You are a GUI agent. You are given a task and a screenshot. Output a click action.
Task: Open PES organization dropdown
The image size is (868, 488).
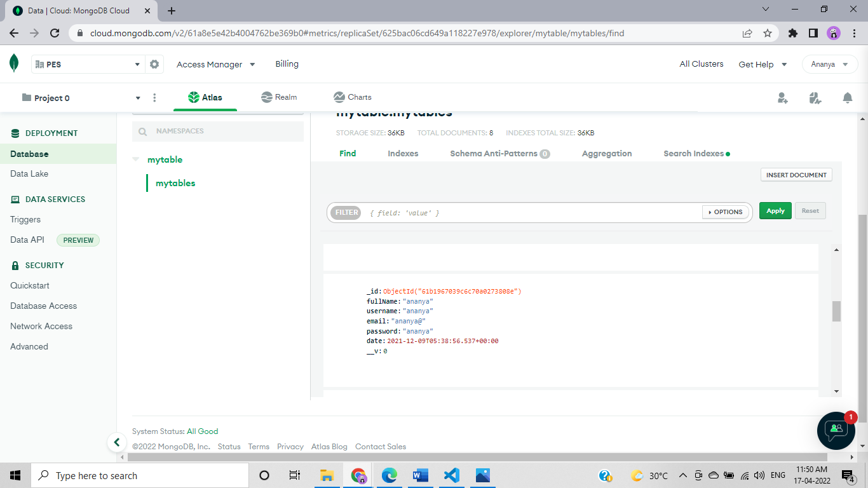88,64
